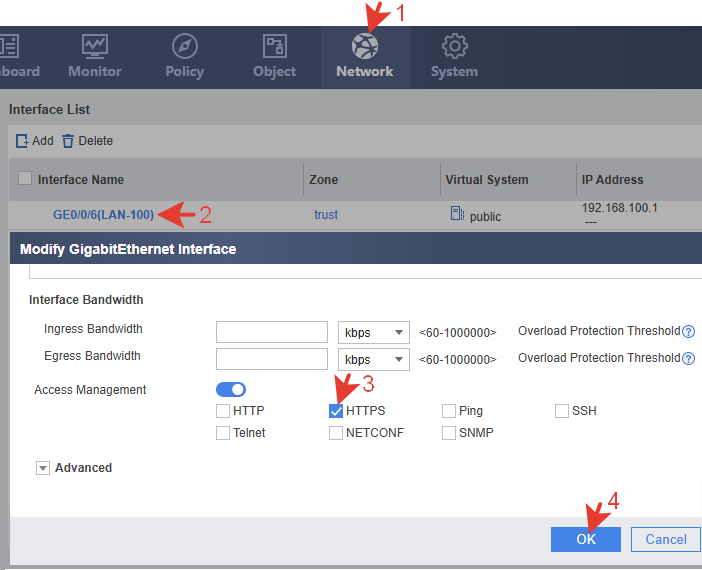Toggle the Access Management switch
This screenshot has height=570, width=702.
(x=230, y=390)
